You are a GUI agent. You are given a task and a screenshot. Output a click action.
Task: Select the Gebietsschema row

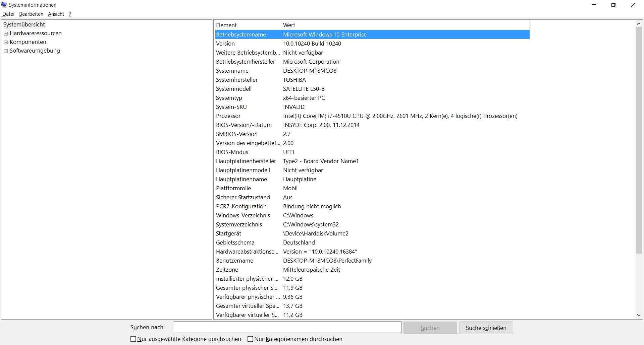(372, 243)
